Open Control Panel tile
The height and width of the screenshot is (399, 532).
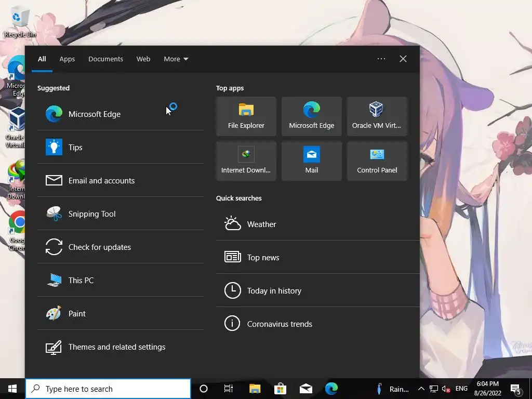pyautogui.click(x=377, y=161)
